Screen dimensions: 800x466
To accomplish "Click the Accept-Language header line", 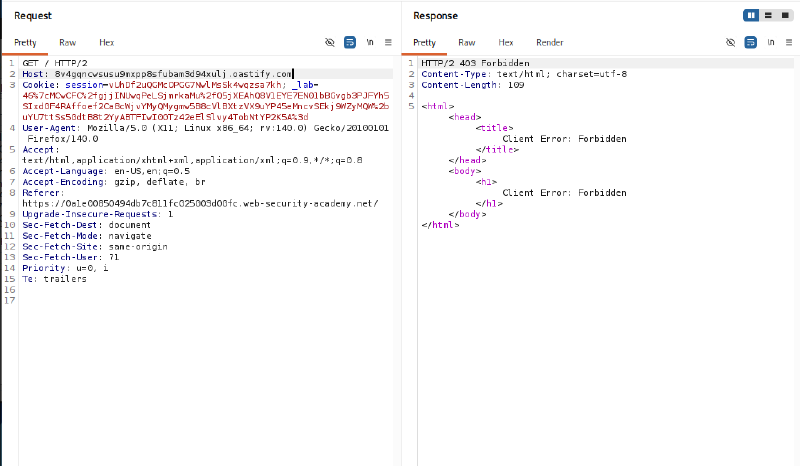I will pyautogui.click(x=106, y=171).
